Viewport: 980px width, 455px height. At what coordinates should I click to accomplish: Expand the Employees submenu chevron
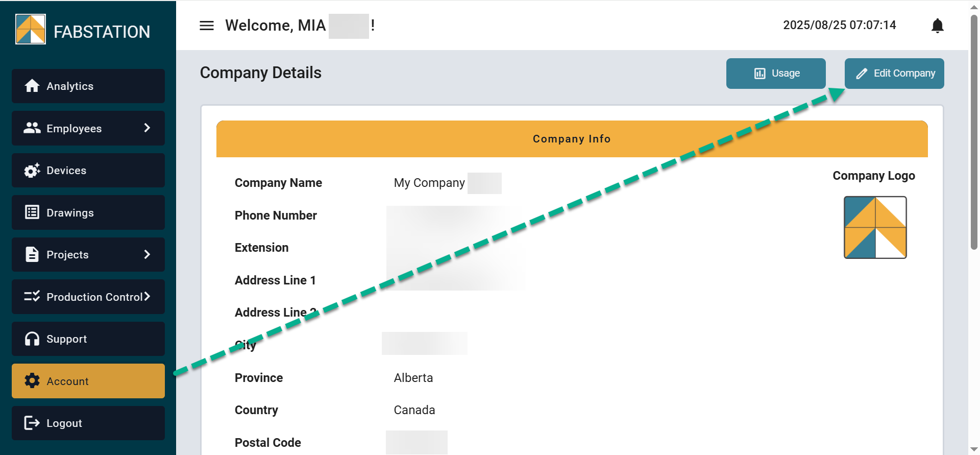[147, 128]
